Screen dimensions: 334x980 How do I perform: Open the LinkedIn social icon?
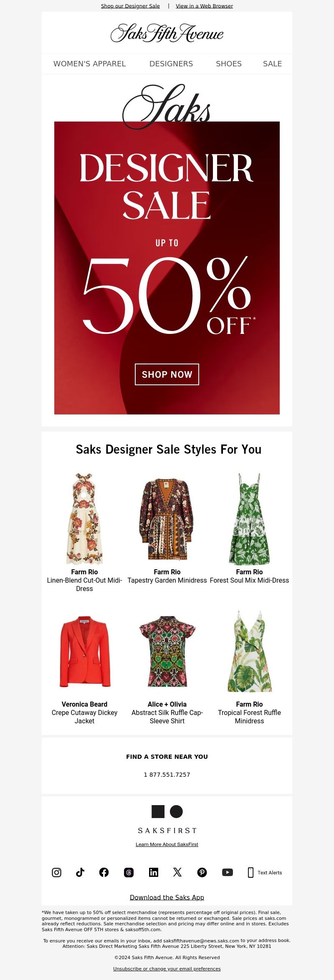pos(154,872)
